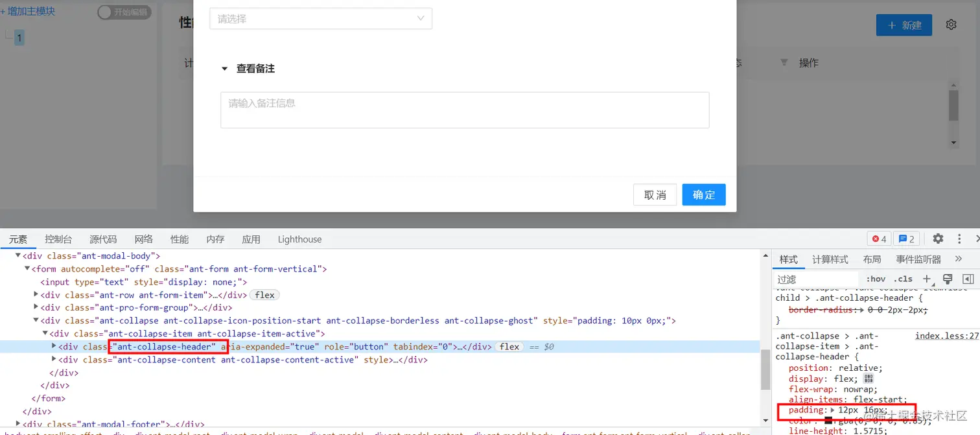Switch to the 控制台 tab
This screenshot has width=980, height=435.
pyautogui.click(x=58, y=239)
